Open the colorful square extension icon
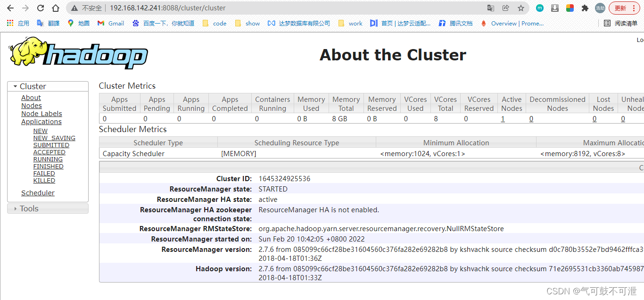Image resolution: width=644 pixels, height=300 pixels. point(570,8)
